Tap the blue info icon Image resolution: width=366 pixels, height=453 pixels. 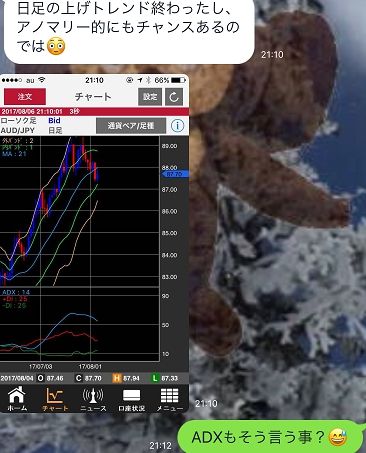pos(177,126)
